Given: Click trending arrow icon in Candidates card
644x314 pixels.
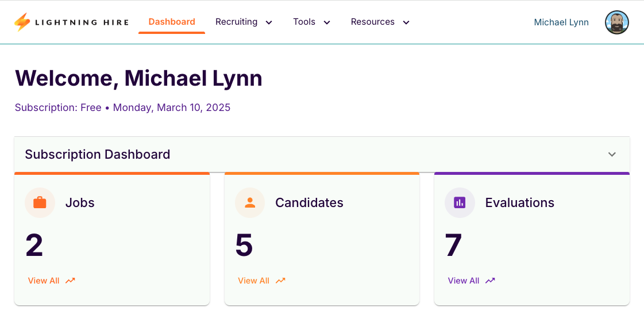Looking at the screenshot, I should point(280,281).
